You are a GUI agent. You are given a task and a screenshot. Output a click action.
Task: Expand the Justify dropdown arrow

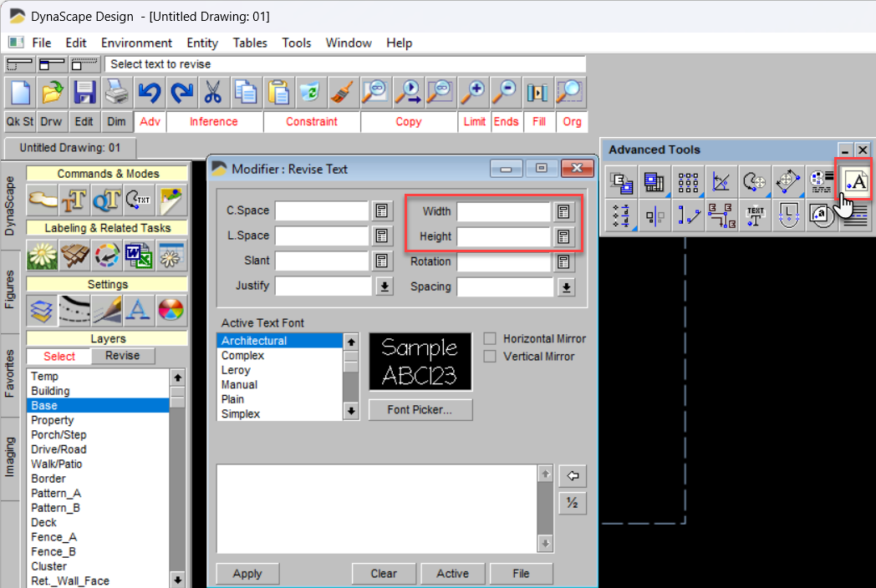pyautogui.click(x=383, y=286)
